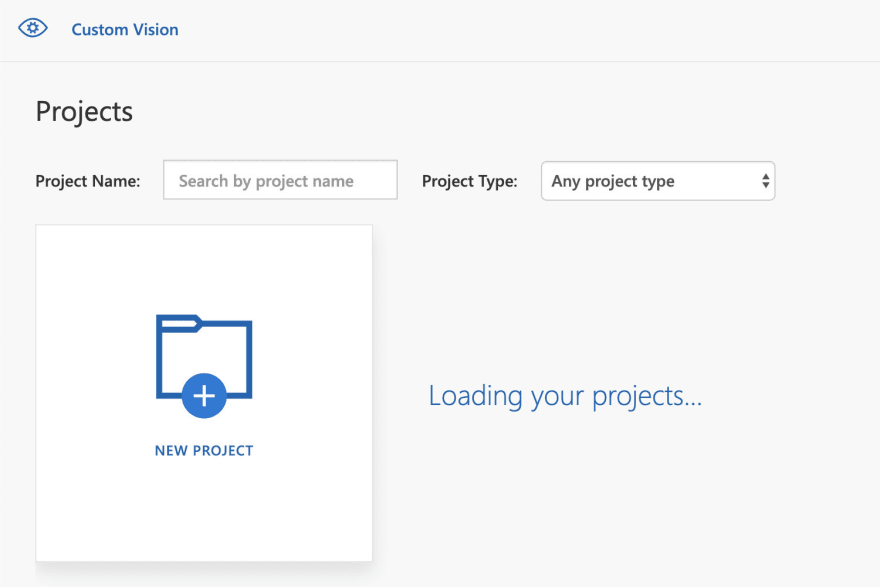Focus the Search by project name field
This screenshot has width=880, height=587.
coord(280,180)
